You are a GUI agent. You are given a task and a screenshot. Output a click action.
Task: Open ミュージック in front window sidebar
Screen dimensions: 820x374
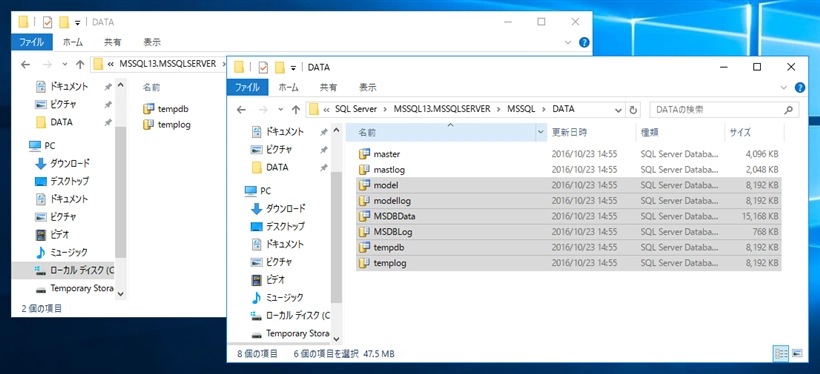point(277,298)
